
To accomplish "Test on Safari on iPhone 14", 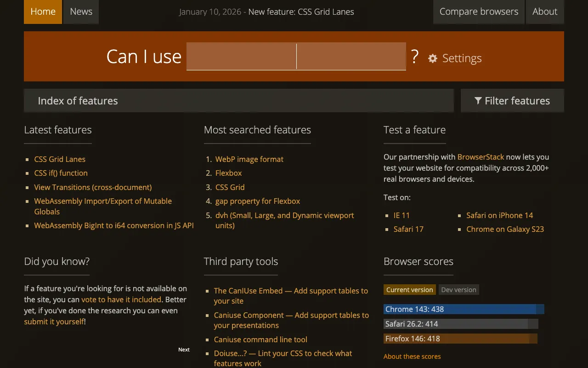I will point(500,215).
